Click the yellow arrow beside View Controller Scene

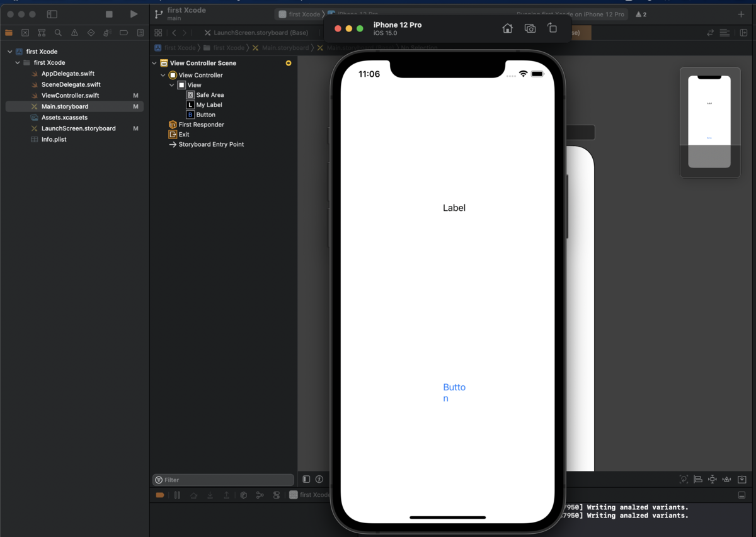pos(289,63)
